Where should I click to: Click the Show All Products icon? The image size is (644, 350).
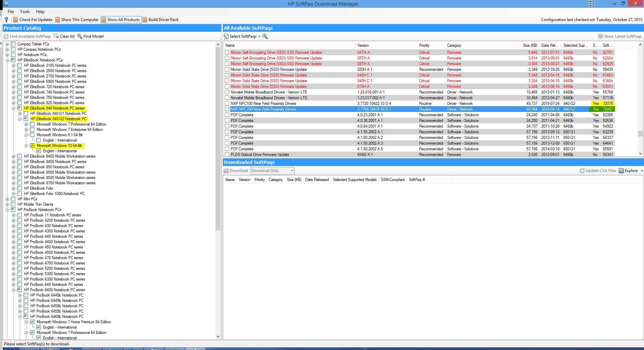tap(104, 20)
